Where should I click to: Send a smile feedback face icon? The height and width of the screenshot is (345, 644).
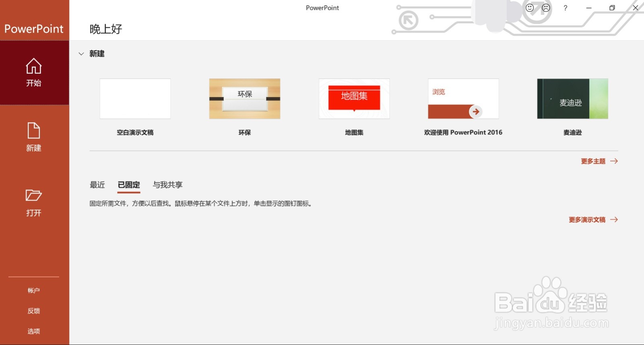530,8
